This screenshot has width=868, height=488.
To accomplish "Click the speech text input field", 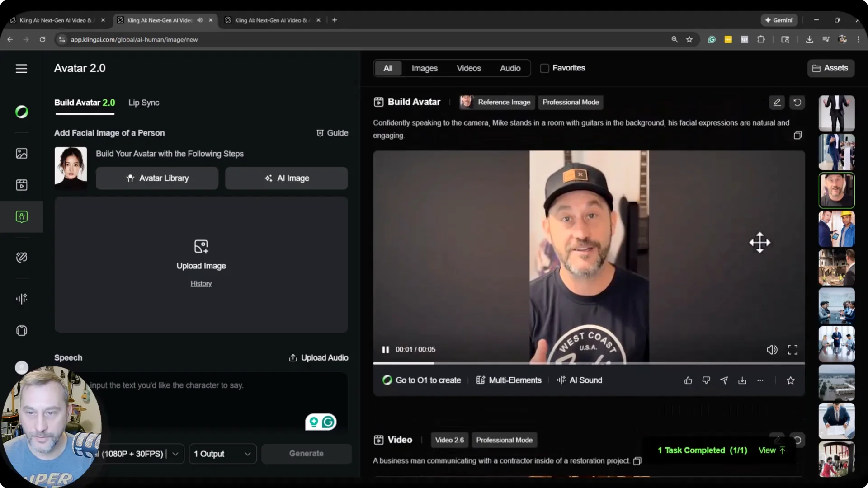I will click(201, 402).
